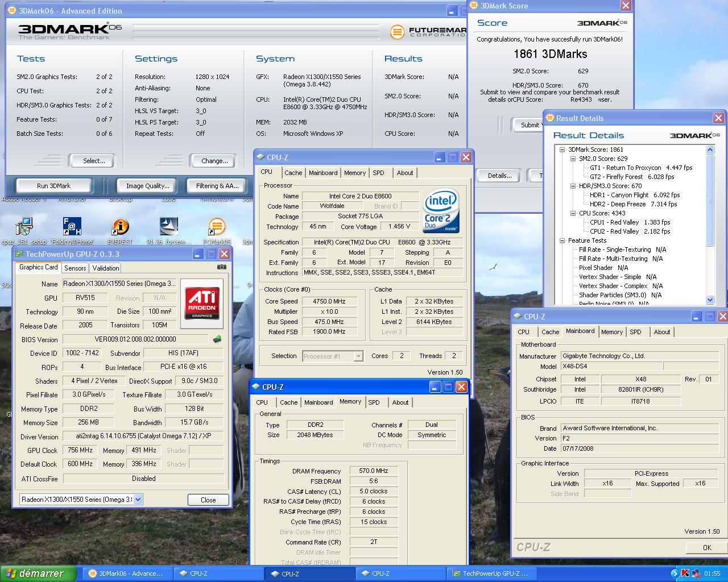Viewport: 728px width, 582px height.
Task: Open Cache tab in CPU-Z processor window
Action: click(x=293, y=173)
